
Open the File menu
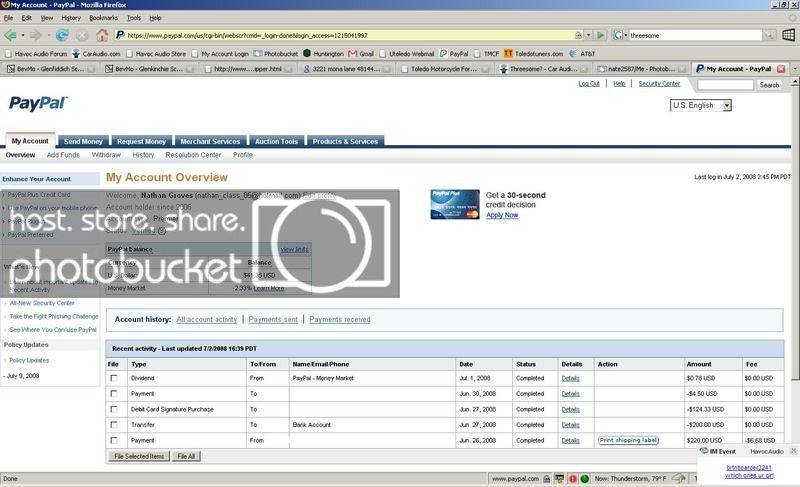(x=9, y=18)
